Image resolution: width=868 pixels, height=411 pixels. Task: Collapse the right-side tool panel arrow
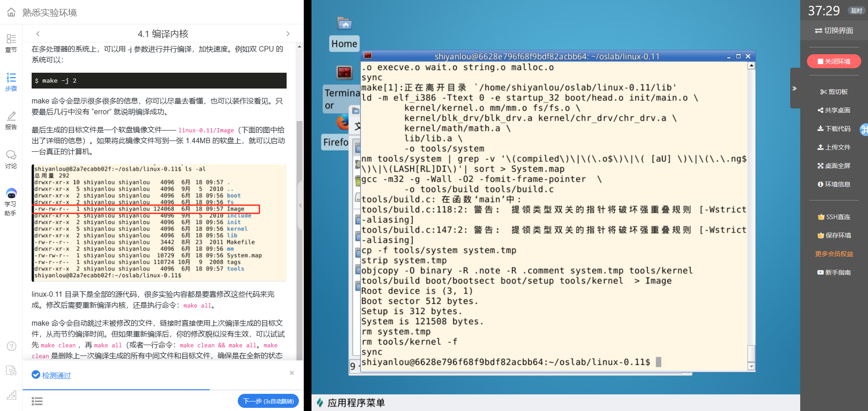pos(794,89)
